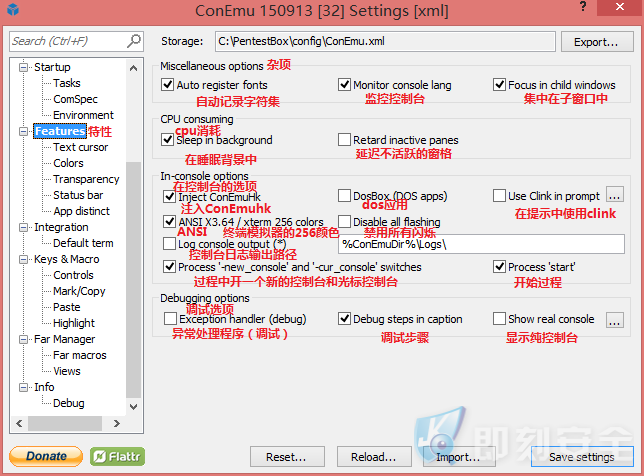This screenshot has height=476, width=644.
Task: Click tree horizontal scroll right arrow
Action: click(117, 423)
